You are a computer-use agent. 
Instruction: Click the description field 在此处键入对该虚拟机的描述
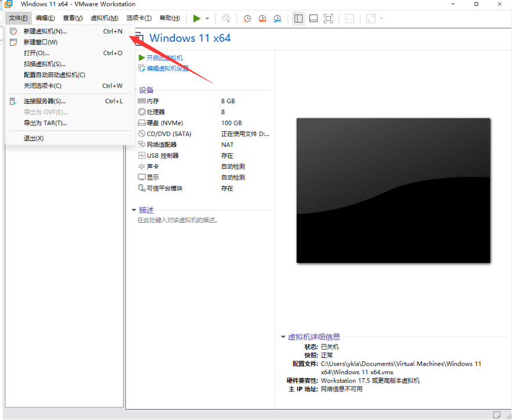178,220
